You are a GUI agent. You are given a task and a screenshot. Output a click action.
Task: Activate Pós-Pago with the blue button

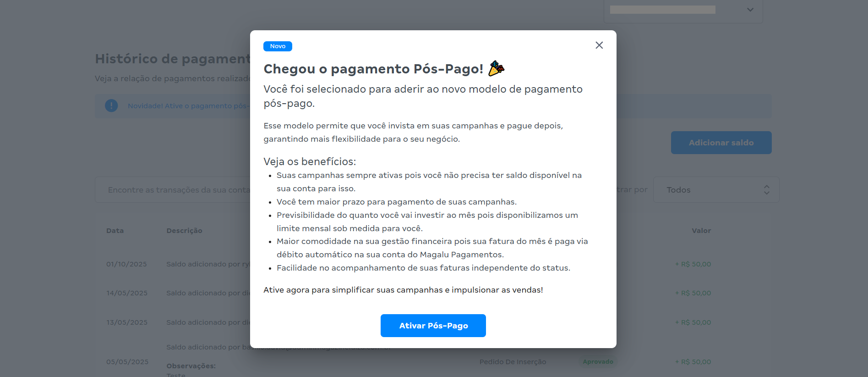tap(433, 326)
